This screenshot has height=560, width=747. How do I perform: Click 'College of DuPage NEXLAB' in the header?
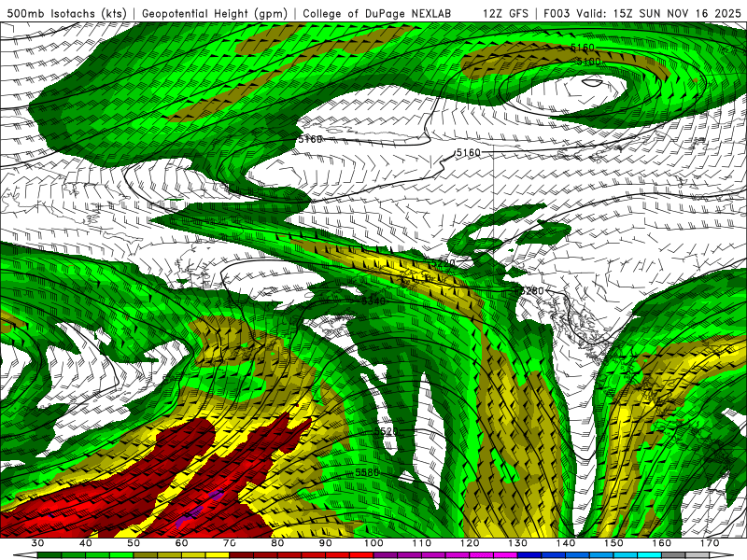pyautogui.click(x=377, y=13)
